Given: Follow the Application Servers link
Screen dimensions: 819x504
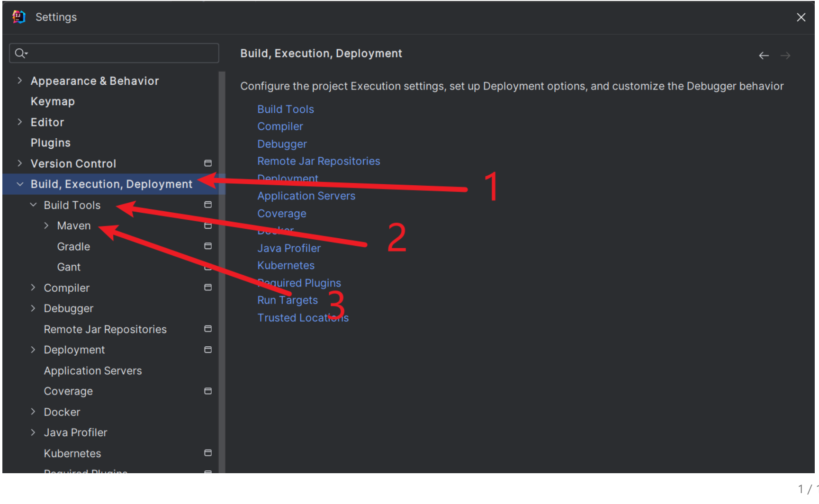Looking at the screenshot, I should [306, 196].
